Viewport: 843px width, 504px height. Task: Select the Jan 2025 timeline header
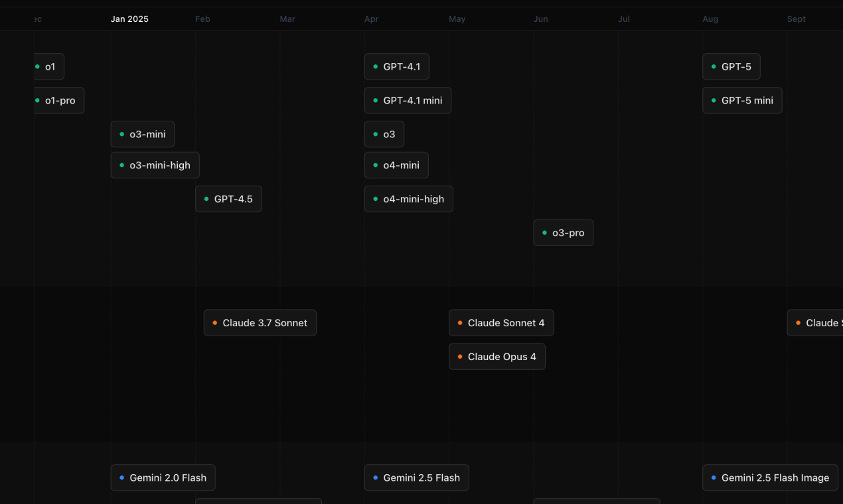[x=129, y=19]
